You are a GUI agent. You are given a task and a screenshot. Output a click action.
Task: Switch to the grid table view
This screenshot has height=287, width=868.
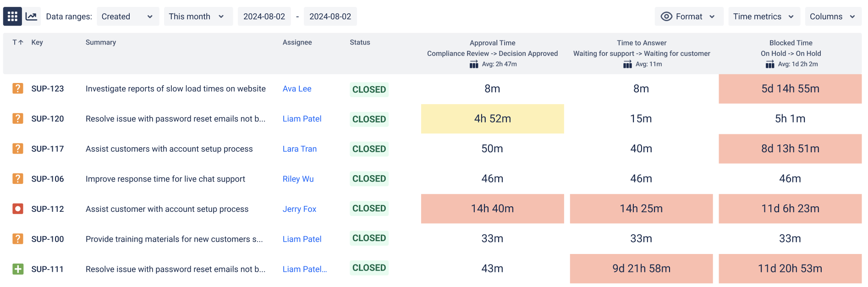12,17
